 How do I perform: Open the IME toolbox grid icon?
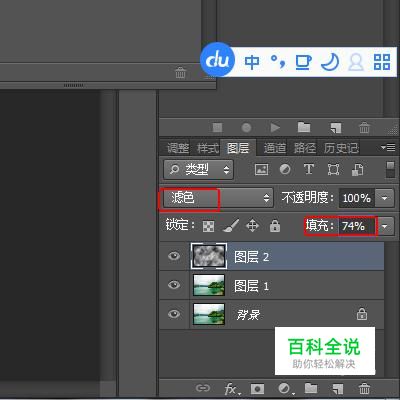pyautogui.click(x=382, y=62)
